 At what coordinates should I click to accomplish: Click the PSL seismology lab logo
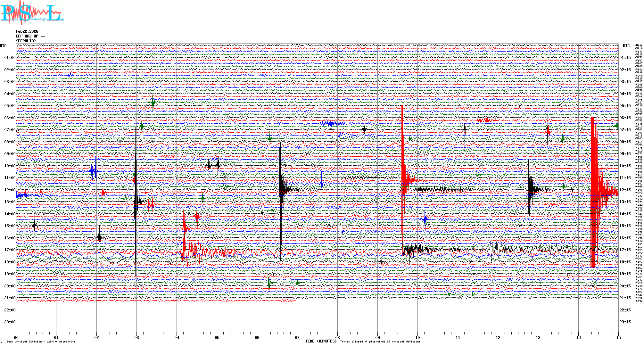pos(31,12)
